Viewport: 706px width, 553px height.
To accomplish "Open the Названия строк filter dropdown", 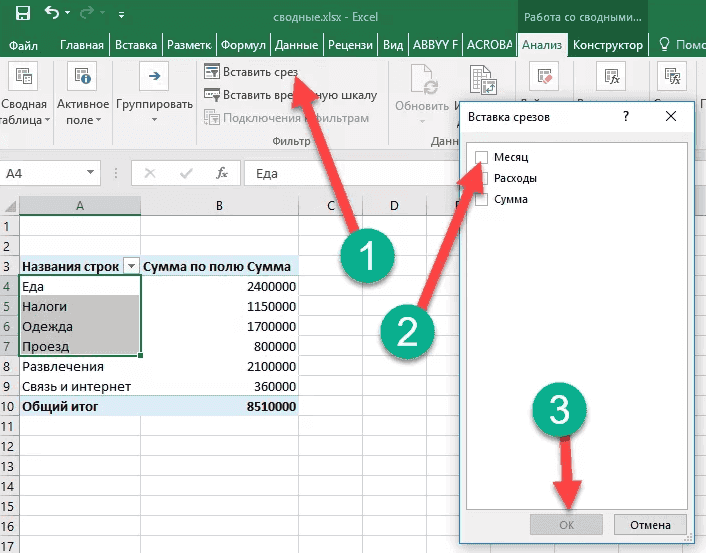I will point(130,267).
